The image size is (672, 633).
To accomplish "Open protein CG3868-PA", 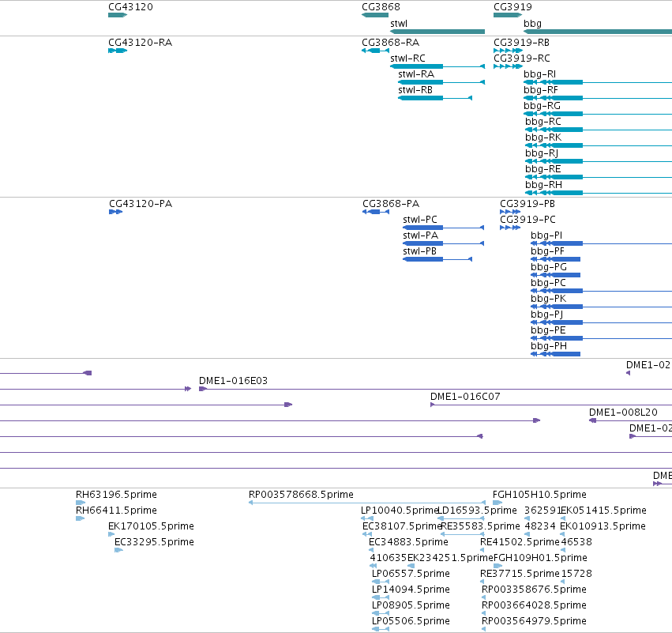I will (x=391, y=204).
